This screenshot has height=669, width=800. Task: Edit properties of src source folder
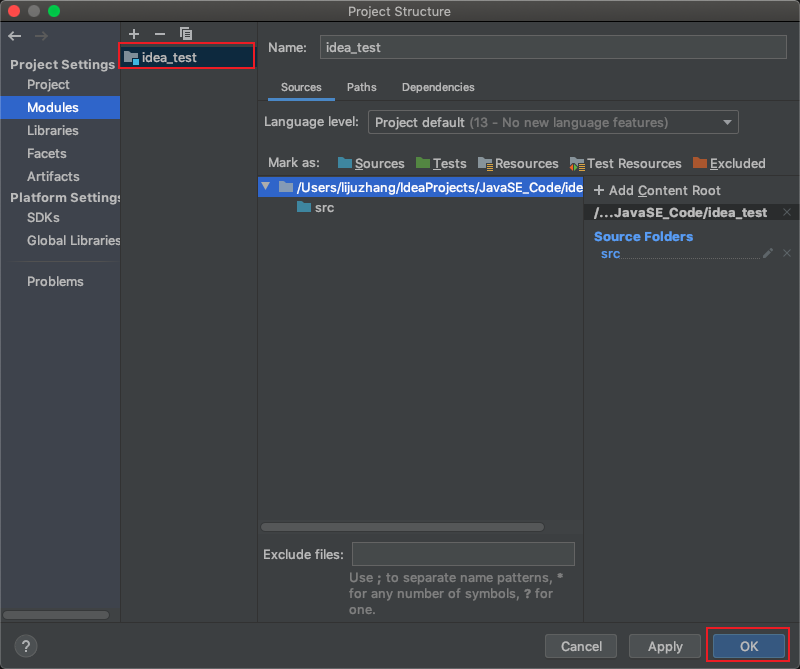[768, 253]
